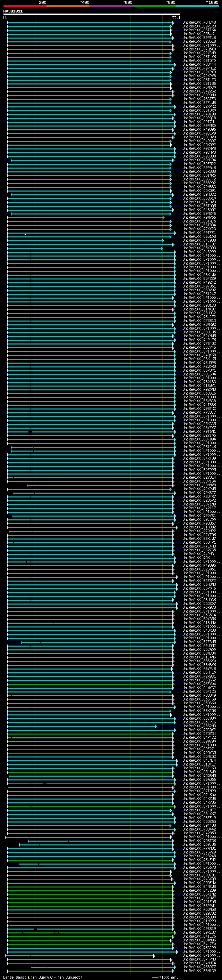Click the green ~80% identity legend segment
222x980 pixels.
pos(154,6)
